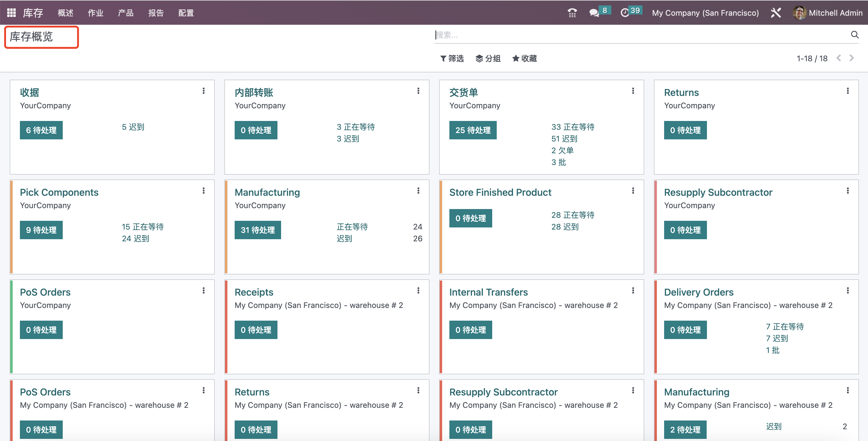Open kebab menu on Internal Transfers card

point(633,290)
